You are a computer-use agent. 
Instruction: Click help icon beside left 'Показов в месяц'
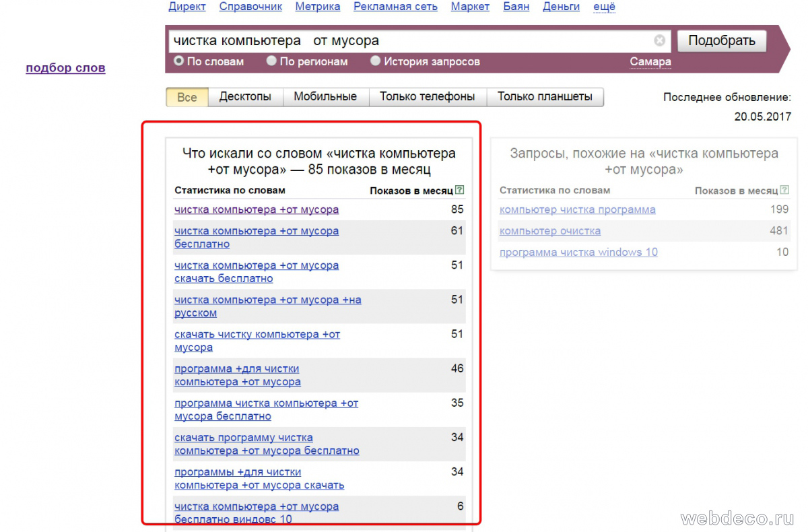(459, 191)
